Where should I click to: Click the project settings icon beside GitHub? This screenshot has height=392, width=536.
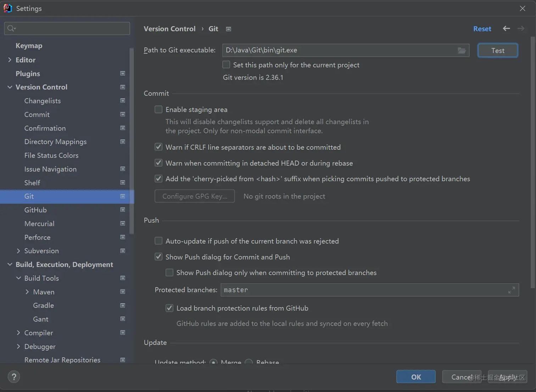click(123, 210)
